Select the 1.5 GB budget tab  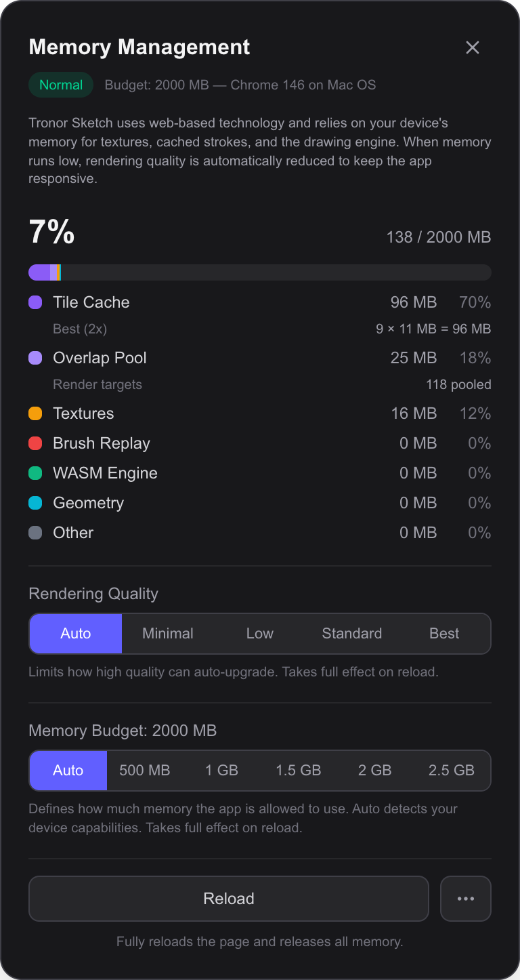pyautogui.click(x=299, y=771)
